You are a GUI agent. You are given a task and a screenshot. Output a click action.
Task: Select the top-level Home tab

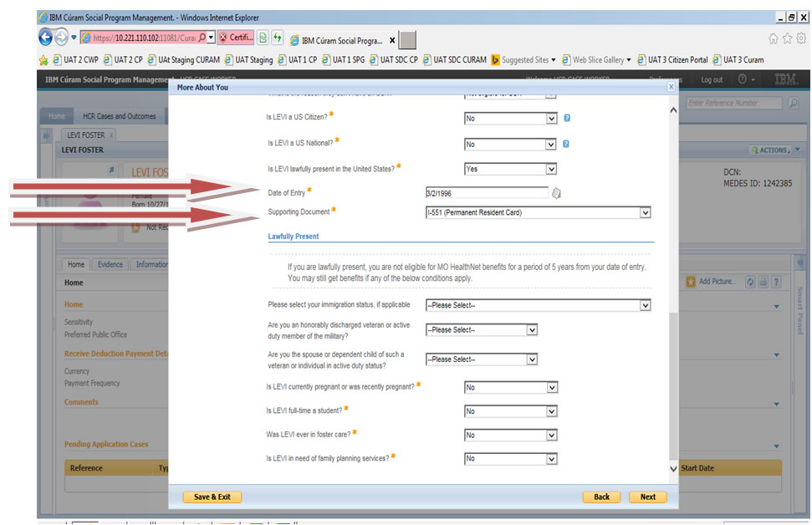56,116
